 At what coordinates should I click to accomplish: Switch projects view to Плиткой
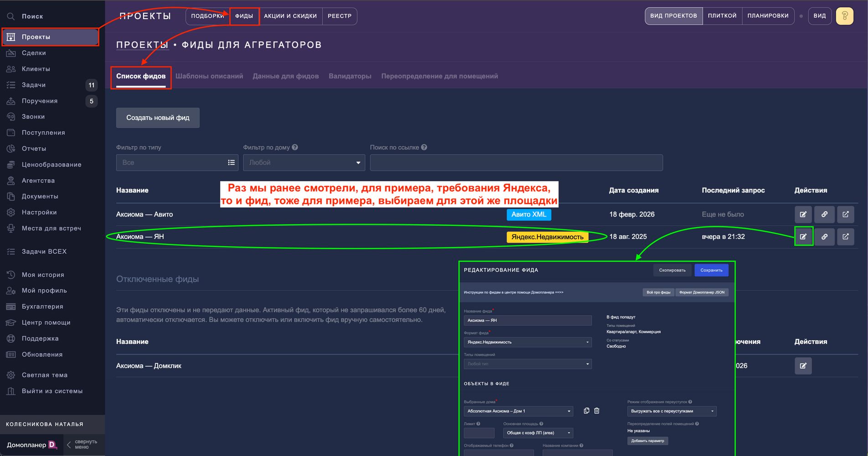tap(722, 16)
